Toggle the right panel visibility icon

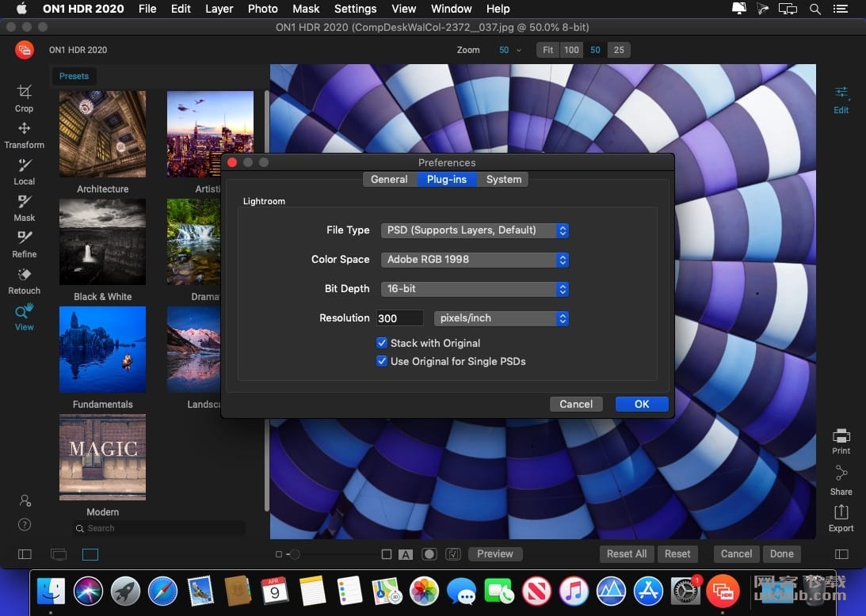tap(841, 554)
